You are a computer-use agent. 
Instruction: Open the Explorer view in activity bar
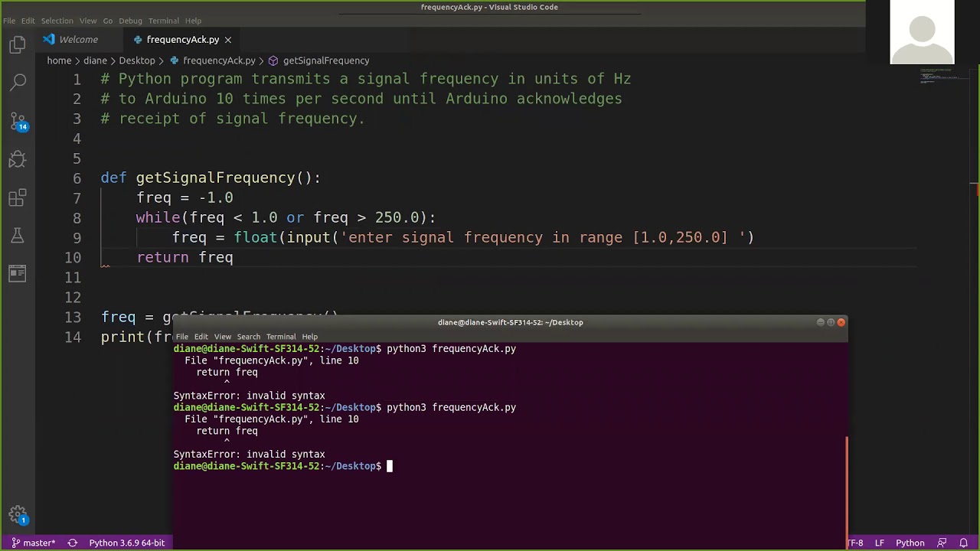(18, 45)
